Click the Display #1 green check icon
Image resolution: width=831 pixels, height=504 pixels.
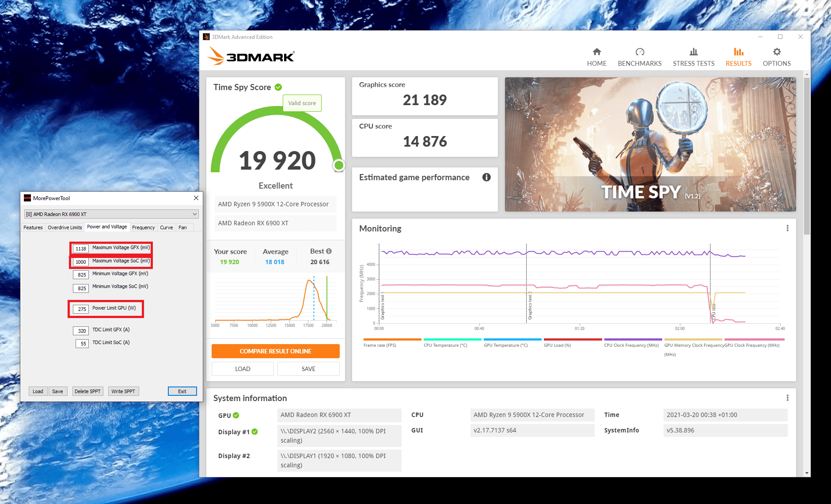255,432
